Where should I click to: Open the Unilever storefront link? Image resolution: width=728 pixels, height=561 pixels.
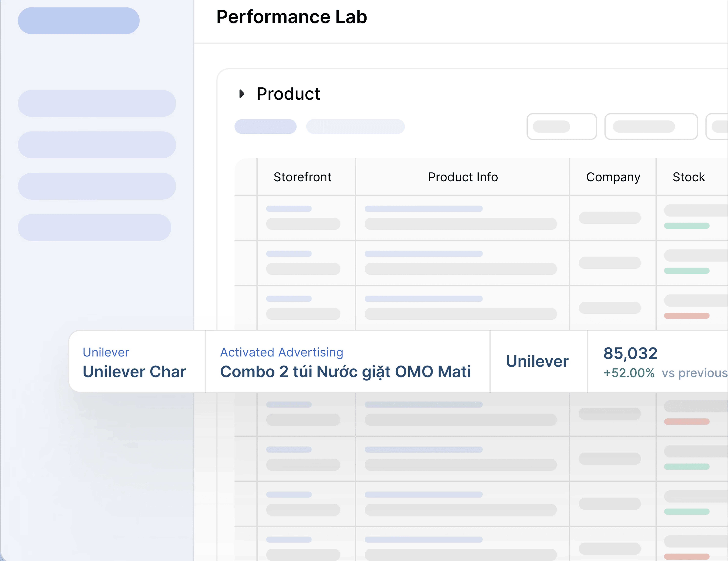coord(106,352)
